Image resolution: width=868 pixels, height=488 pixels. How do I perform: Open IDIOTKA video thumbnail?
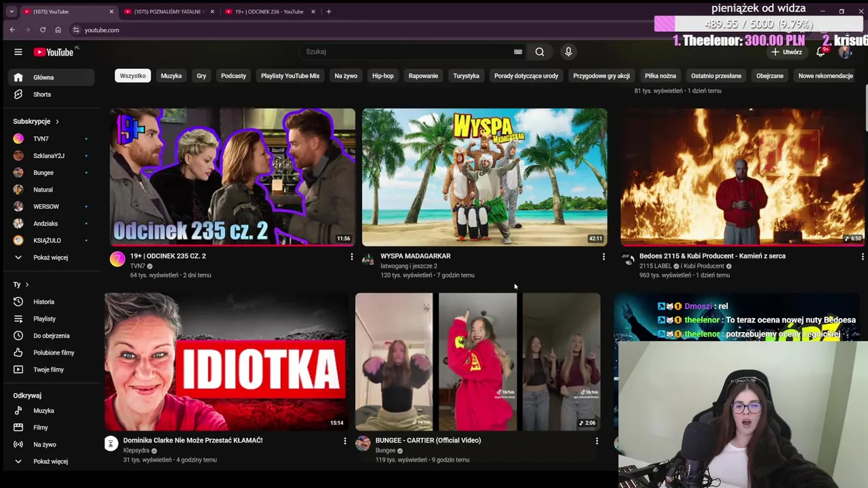click(226, 361)
